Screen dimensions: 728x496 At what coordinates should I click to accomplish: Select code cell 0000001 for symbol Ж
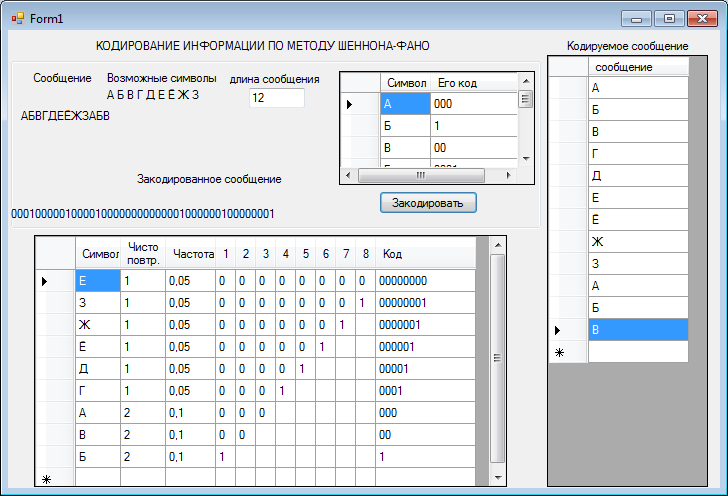425,325
